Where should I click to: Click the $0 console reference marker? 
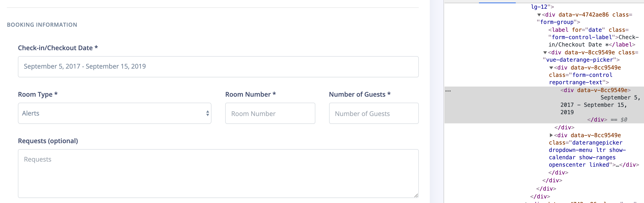[624, 119]
